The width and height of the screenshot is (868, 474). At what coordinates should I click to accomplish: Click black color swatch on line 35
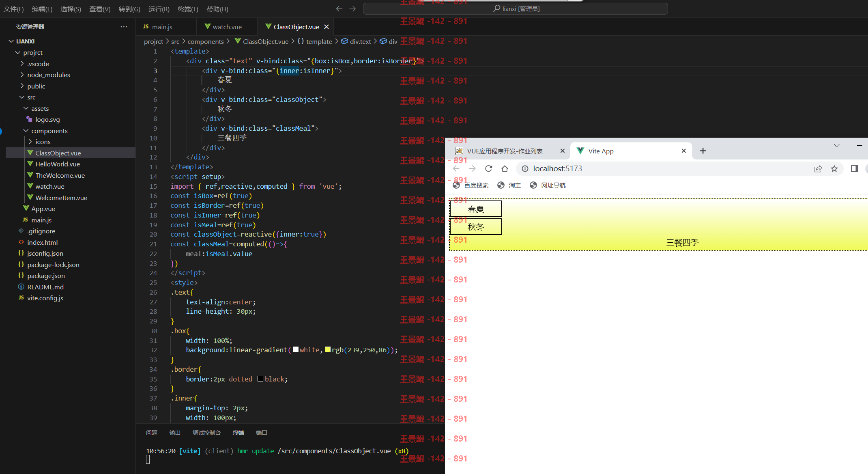pyautogui.click(x=260, y=379)
